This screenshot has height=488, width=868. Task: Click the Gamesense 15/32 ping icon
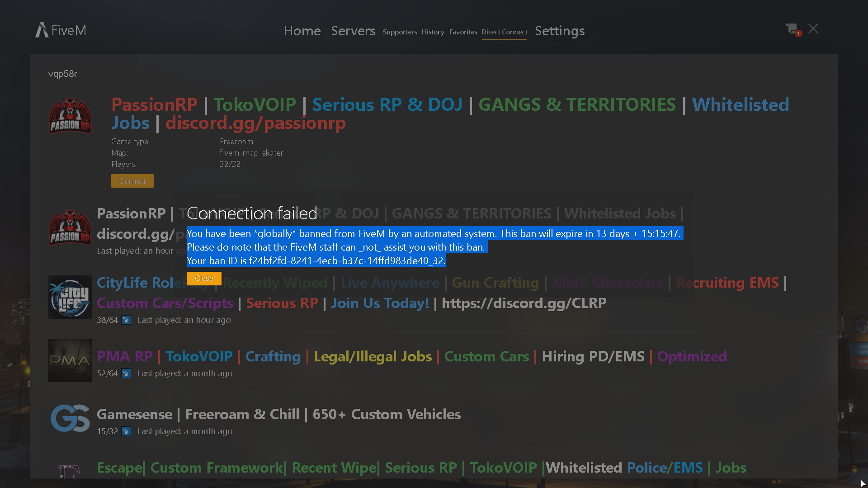[x=126, y=431]
